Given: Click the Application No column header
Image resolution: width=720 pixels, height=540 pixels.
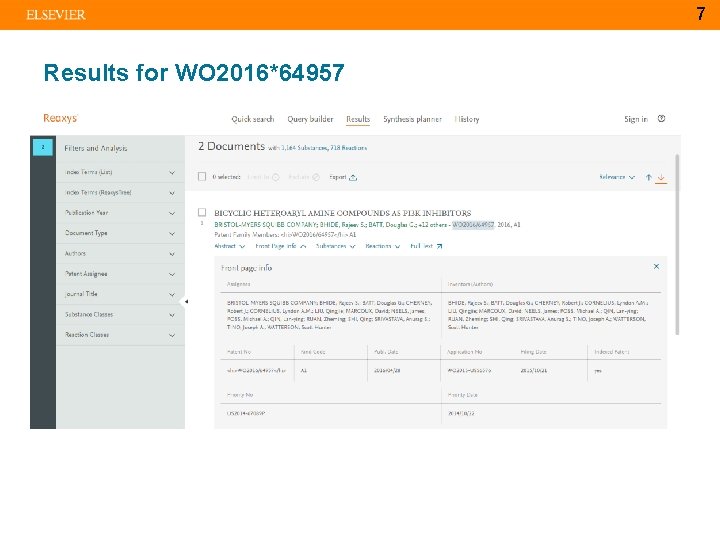Looking at the screenshot, I should 465,352.
